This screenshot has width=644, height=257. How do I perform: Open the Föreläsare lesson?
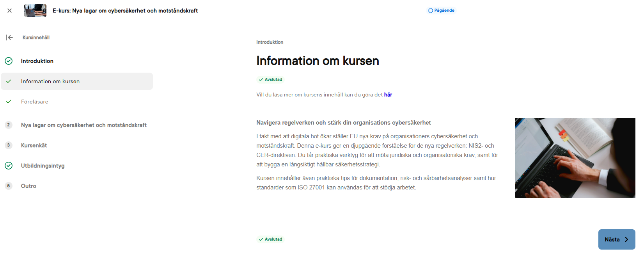35,102
